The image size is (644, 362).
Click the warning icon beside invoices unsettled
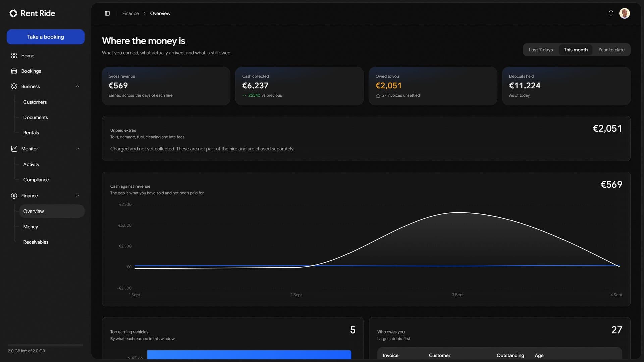(378, 96)
